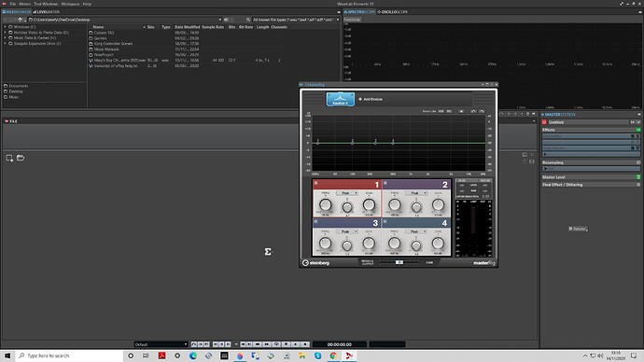Open the Default preset dropdown in transport bar
The height and width of the screenshot is (362, 644).
[x=161, y=344]
